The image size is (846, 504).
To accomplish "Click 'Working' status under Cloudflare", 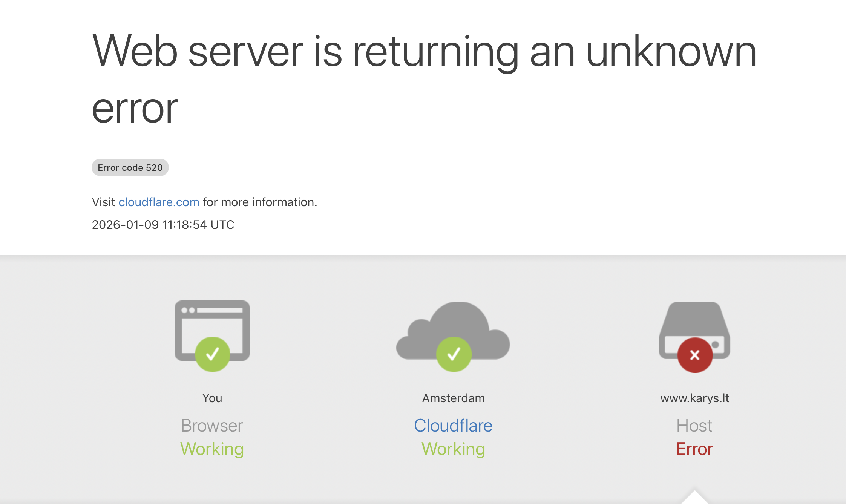I will (x=453, y=449).
